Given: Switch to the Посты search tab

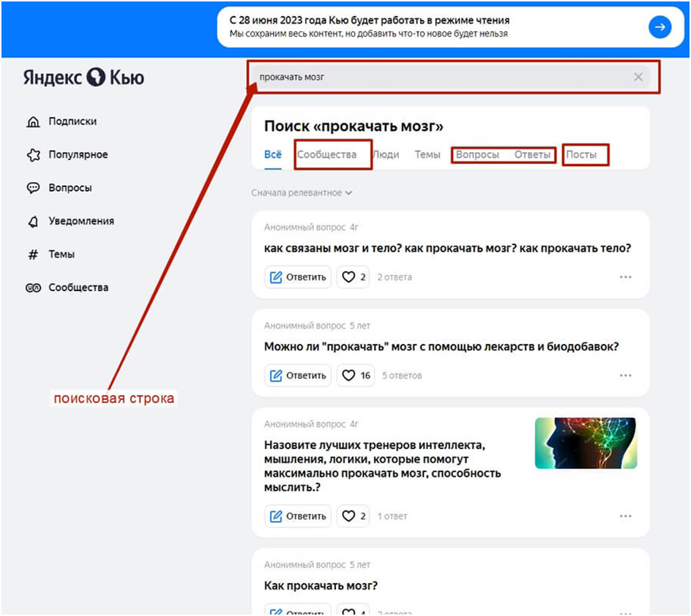Looking at the screenshot, I should coord(581,154).
